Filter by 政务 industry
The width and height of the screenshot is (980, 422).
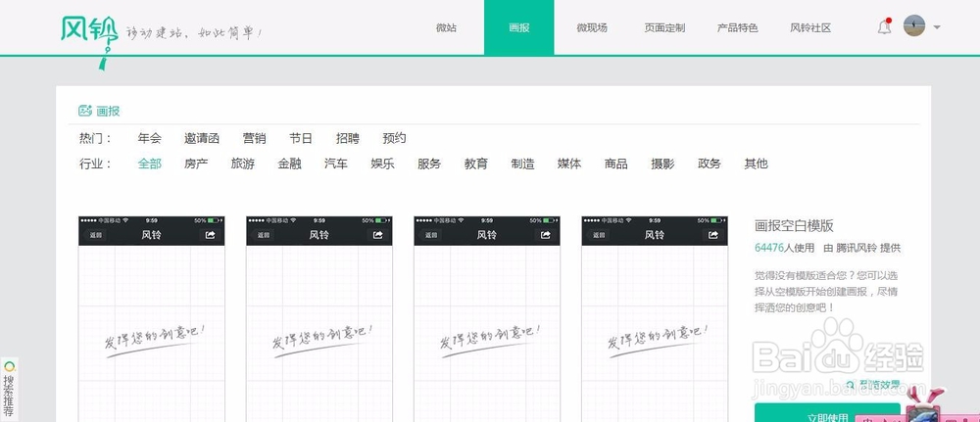[710, 164]
